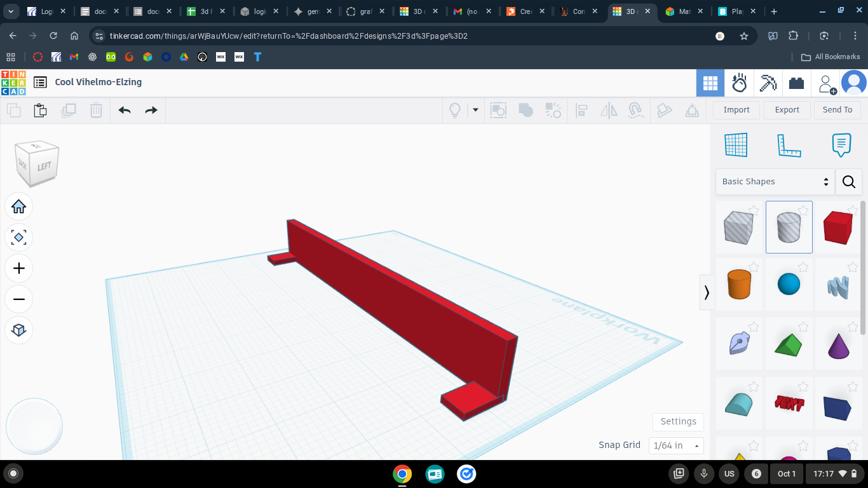Zoom out with the minus icon

click(x=19, y=299)
